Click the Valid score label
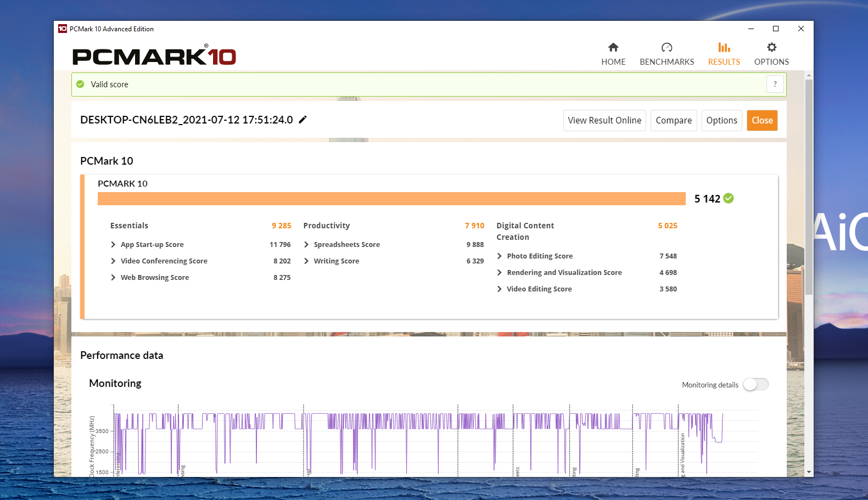The width and height of the screenshot is (868, 500). click(109, 85)
